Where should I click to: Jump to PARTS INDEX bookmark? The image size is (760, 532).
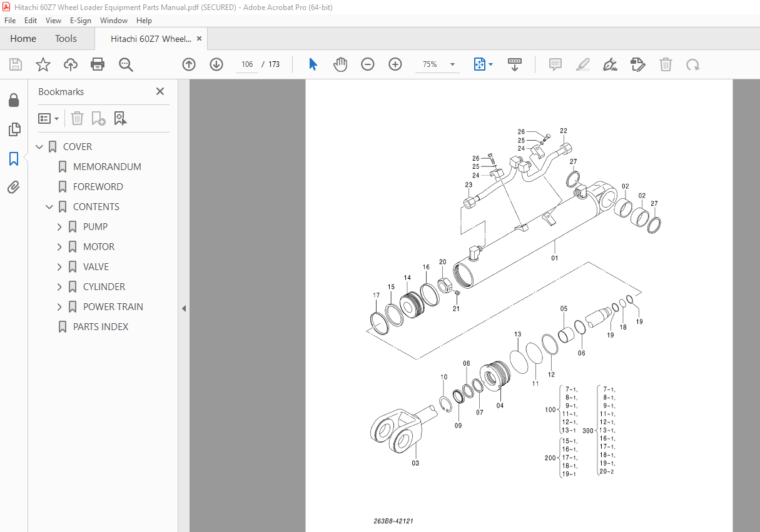coord(101,327)
